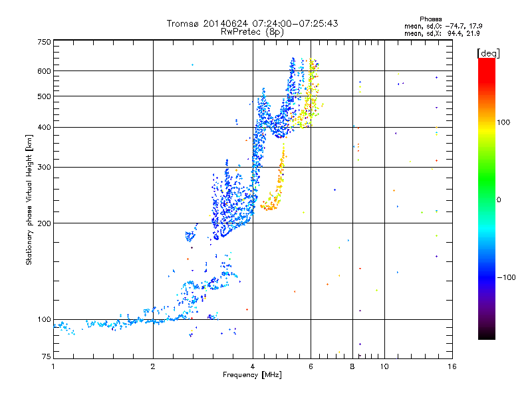Click the 'Phases' header label
Screen dimensions: 532x399
point(430,19)
